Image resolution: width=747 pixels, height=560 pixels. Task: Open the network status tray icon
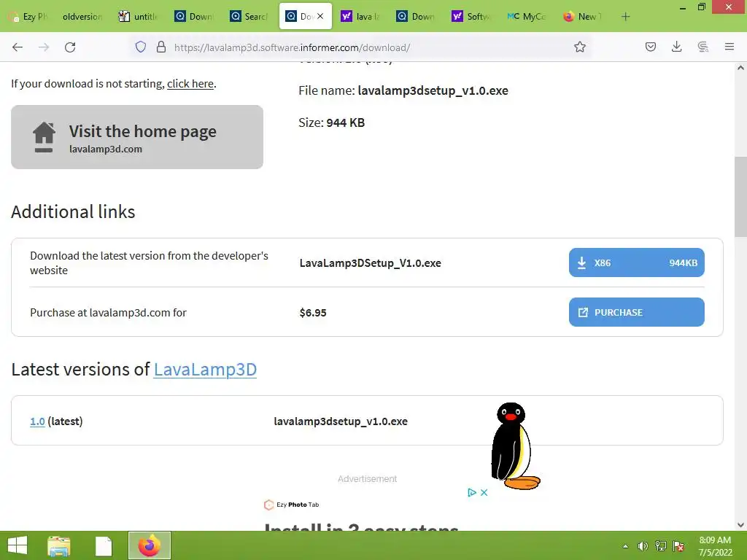tap(661, 546)
